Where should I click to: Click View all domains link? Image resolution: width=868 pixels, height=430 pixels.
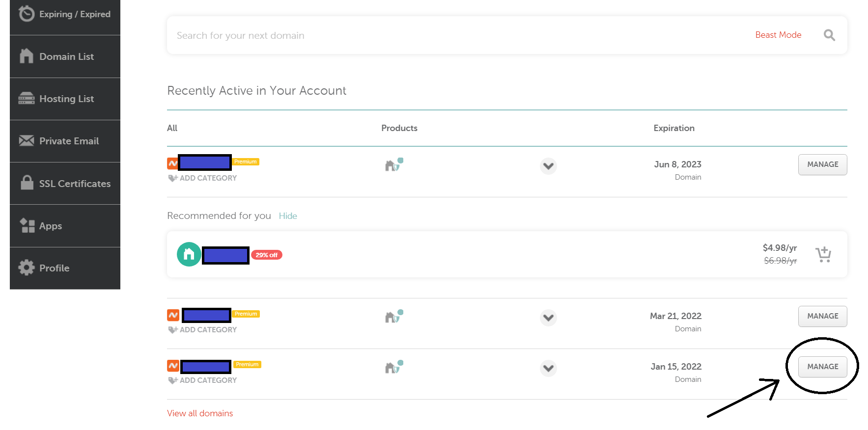(x=200, y=413)
